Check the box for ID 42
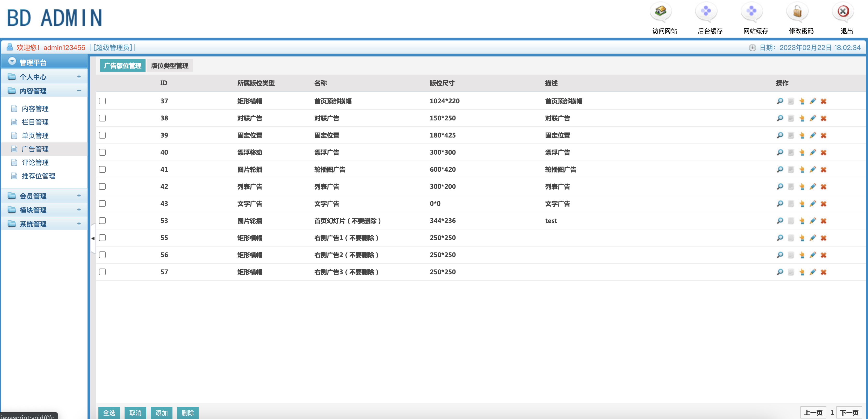 (103, 186)
